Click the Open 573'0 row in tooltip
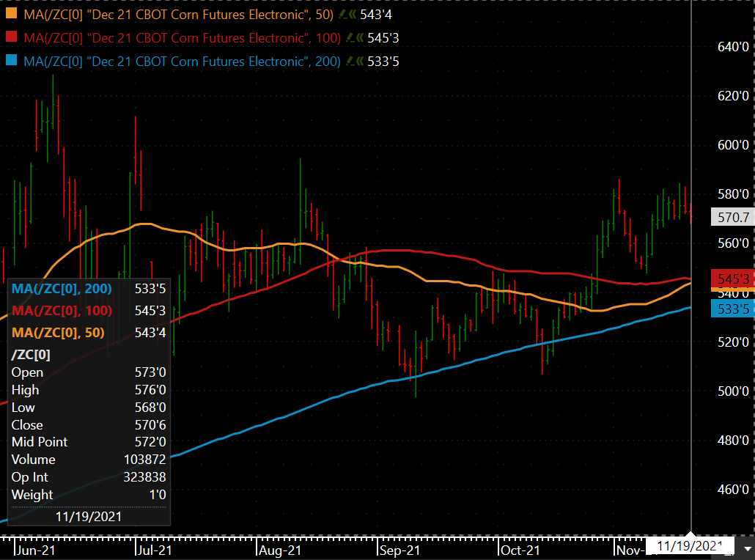Screen dimensions: 755x560 (x=89, y=372)
